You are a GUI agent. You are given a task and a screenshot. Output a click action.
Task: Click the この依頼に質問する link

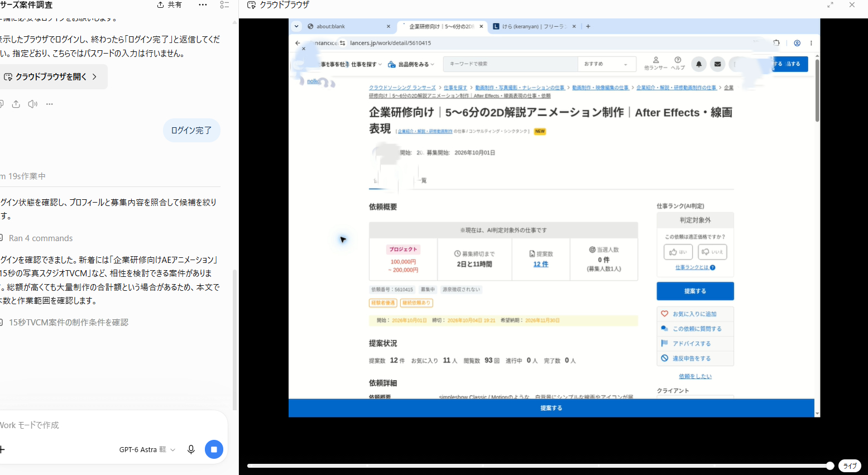click(x=697, y=329)
